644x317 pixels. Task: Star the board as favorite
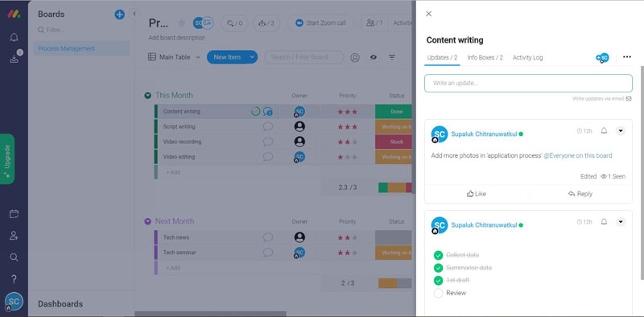pos(182,23)
